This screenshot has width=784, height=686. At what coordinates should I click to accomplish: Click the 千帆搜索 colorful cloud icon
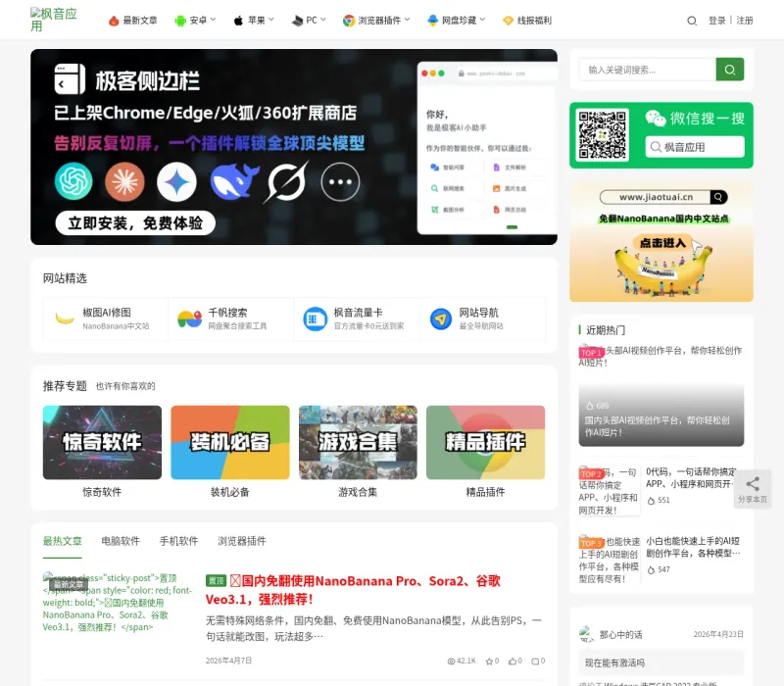(189, 318)
